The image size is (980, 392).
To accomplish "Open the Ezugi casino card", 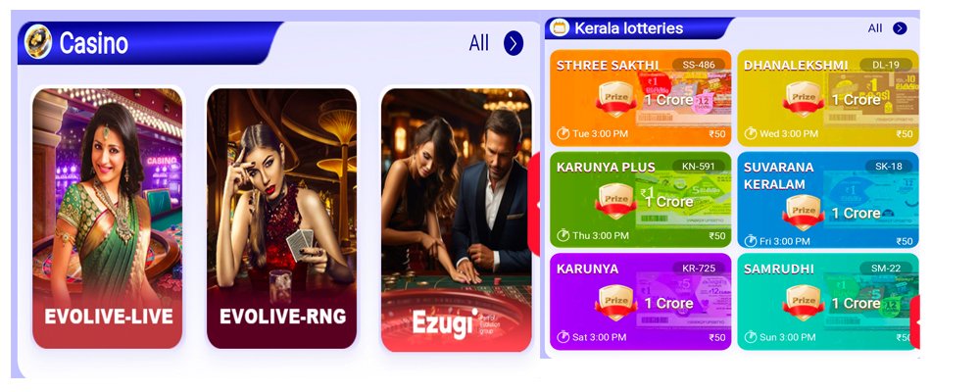I will pyautogui.click(x=457, y=220).
